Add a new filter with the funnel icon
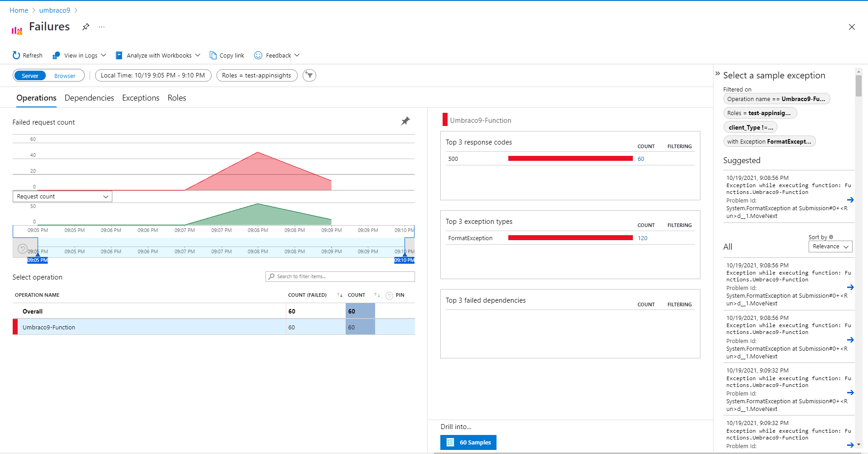The height and width of the screenshot is (454, 868). pyautogui.click(x=309, y=75)
